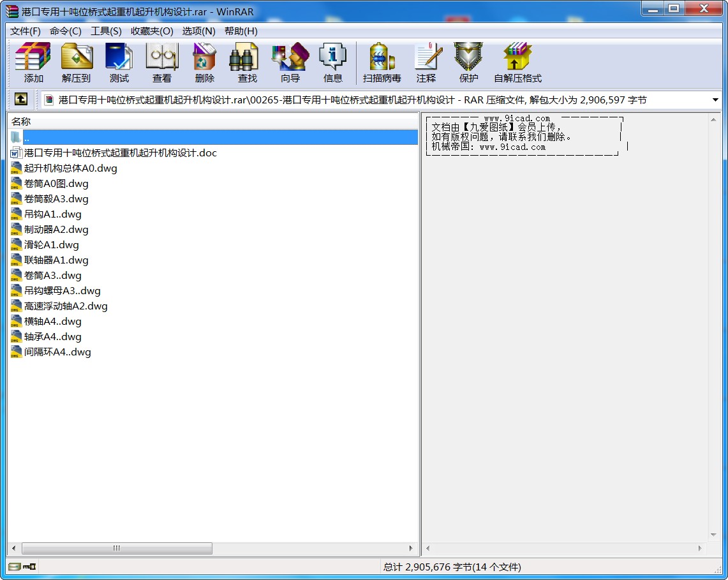The image size is (728, 580).
Task: Show archive 信息 (Info) icon
Action: click(x=332, y=63)
